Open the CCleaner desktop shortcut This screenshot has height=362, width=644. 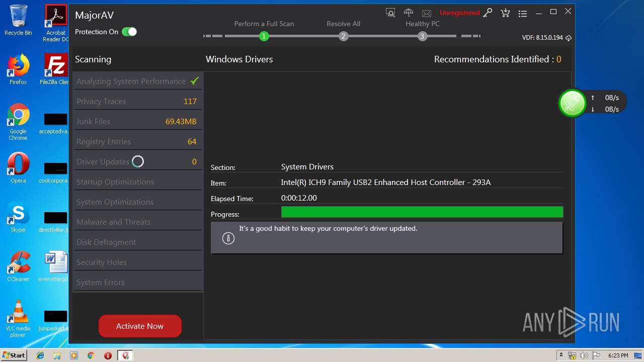click(18, 266)
